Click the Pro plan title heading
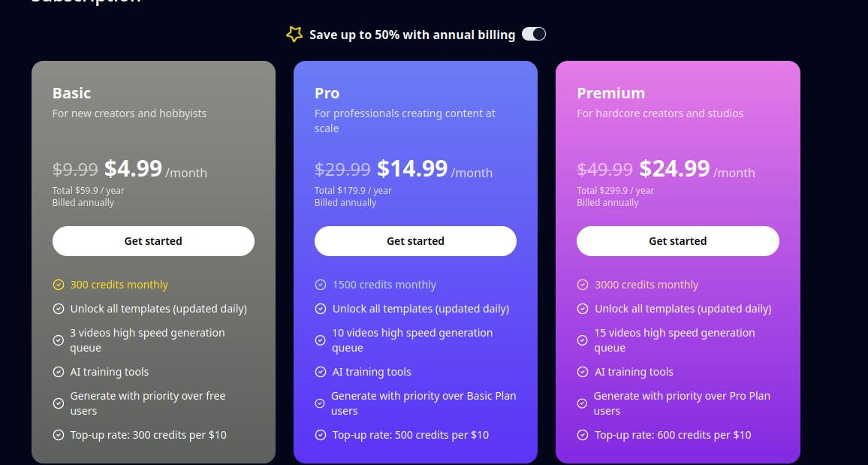The width and height of the screenshot is (868, 465). tap(327, 93)
